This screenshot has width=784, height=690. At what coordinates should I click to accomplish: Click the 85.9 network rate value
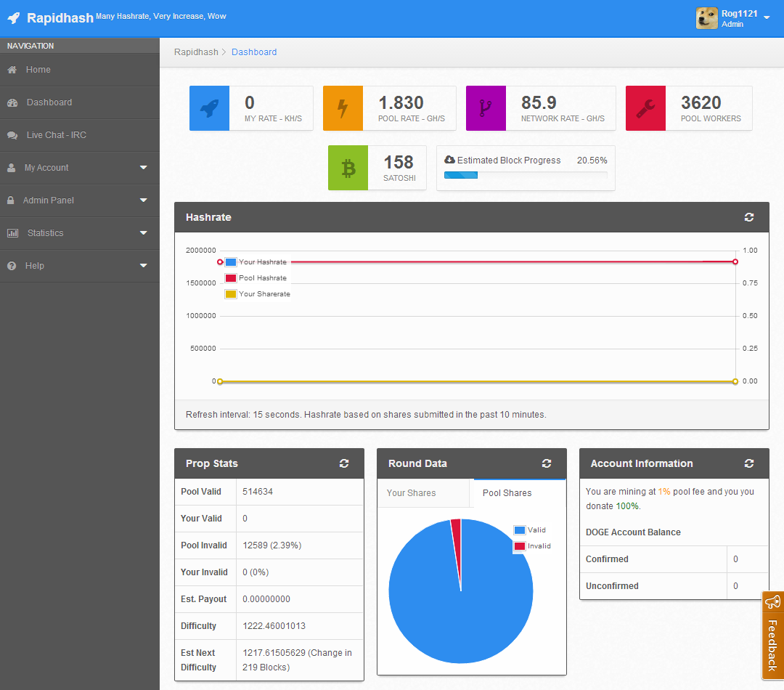(539, 103)
